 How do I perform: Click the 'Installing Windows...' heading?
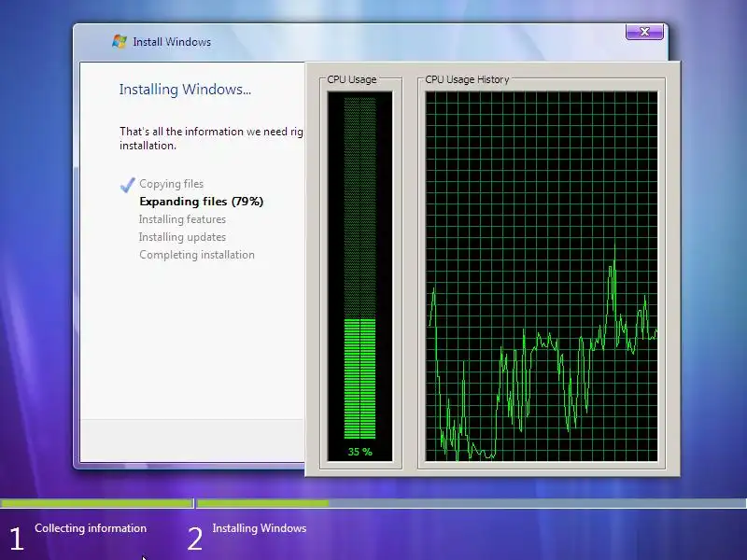(185, 89)
